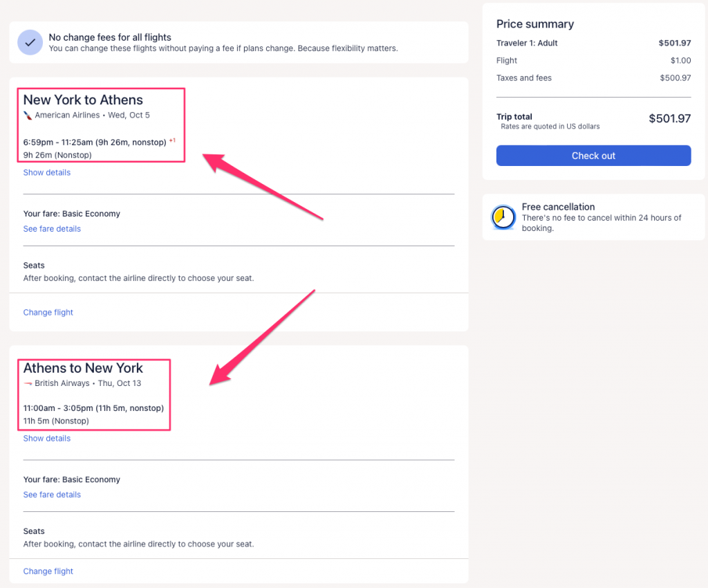Click the British Airways logo icon
This screenshot has height=588, width=708.
coord(28,383)
